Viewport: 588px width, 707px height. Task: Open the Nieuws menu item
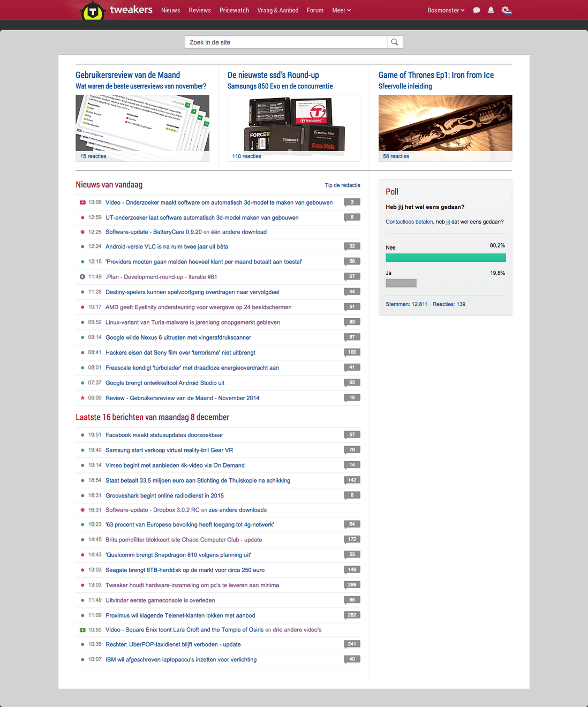click(170, 10)
